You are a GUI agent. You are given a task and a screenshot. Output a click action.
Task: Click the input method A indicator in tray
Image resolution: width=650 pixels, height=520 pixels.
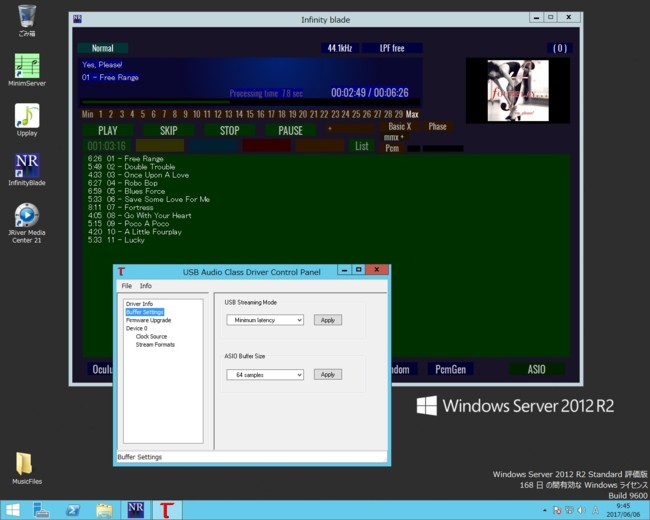pyautogui.click(x=595, y=510)
